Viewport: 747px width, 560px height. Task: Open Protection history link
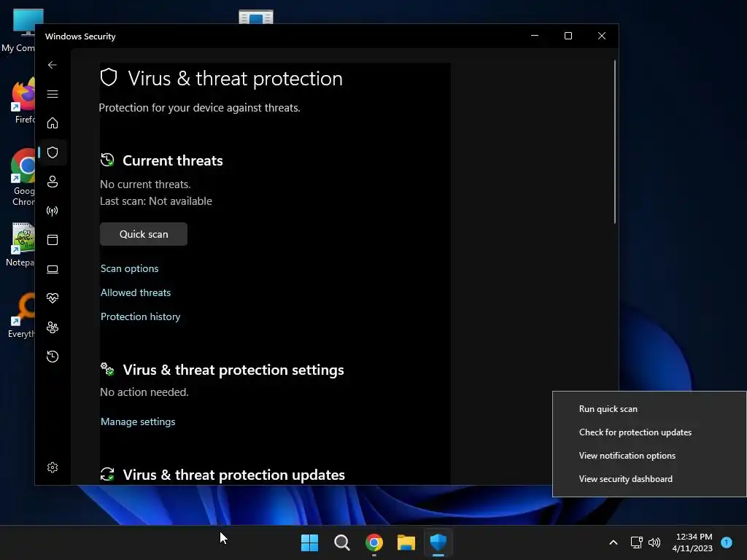click(x=141, y=316)
